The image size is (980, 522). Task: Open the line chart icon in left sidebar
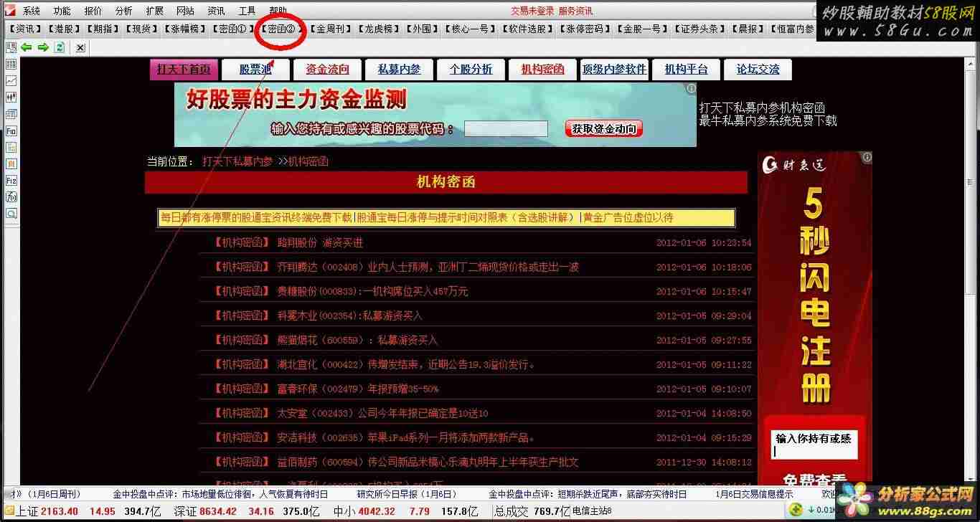(x=11, y=81)
